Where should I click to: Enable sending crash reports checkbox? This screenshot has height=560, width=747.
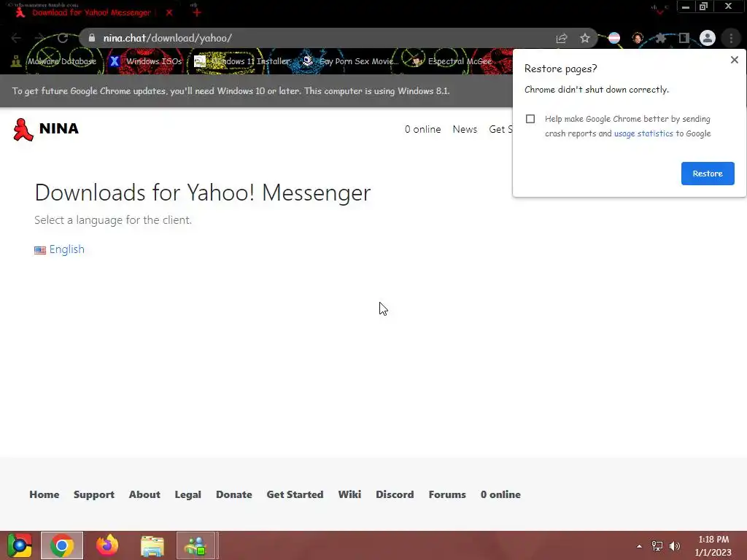(x=530, y=119)
